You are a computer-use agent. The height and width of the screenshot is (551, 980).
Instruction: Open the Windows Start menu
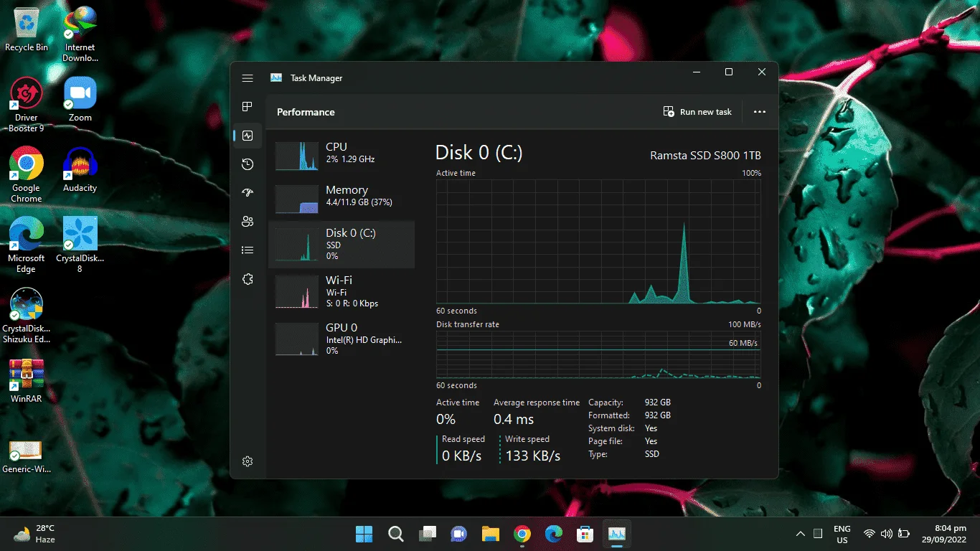coord(364,534)
